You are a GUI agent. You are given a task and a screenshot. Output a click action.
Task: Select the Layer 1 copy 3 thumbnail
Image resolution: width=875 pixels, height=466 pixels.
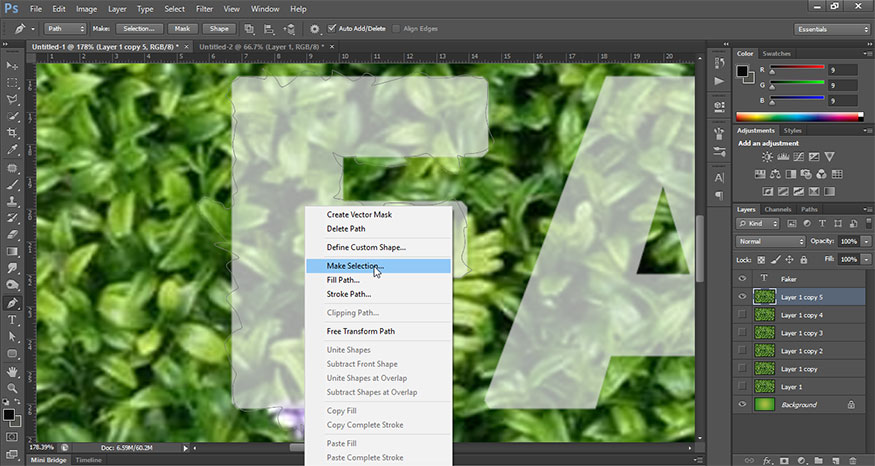(x=764, y=333)
